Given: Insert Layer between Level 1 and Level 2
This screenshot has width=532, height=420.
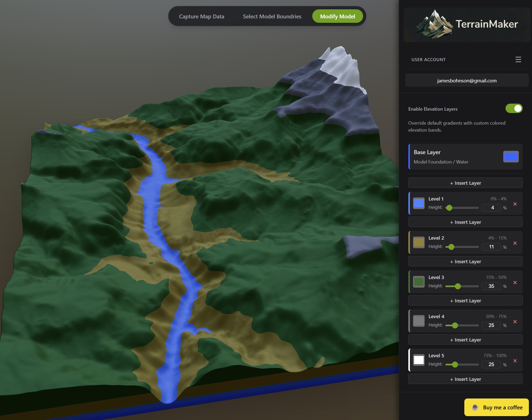Looking at the screenshot, I should click(x=465, y=222).
